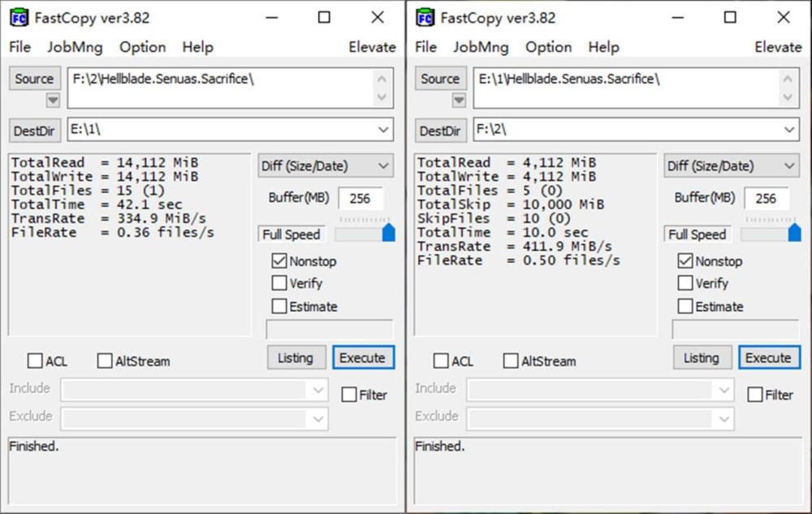The width and height of the screenshot is (812, 514).
Task: Click Buffer(MB) field in left window
Action: [361, 198]
